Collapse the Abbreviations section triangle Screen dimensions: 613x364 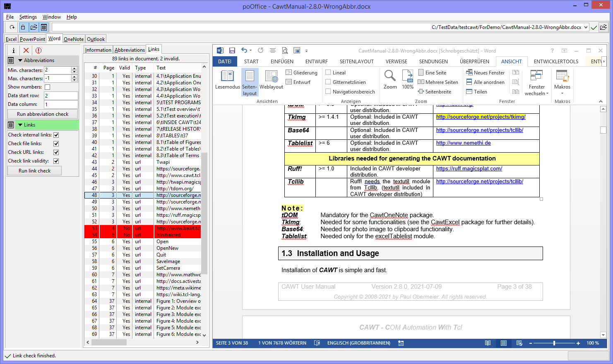(20, 60)
